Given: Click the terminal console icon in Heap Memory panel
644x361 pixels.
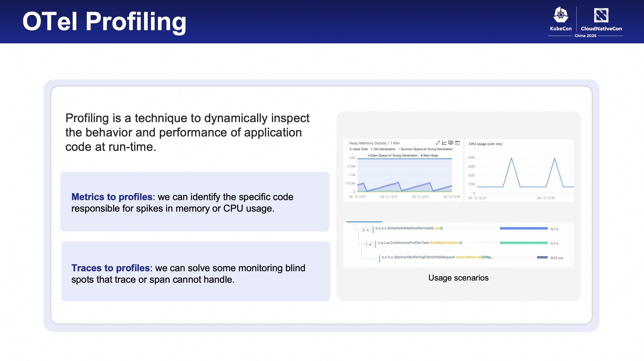Looking at the screenshot, I should pos(457,143).
